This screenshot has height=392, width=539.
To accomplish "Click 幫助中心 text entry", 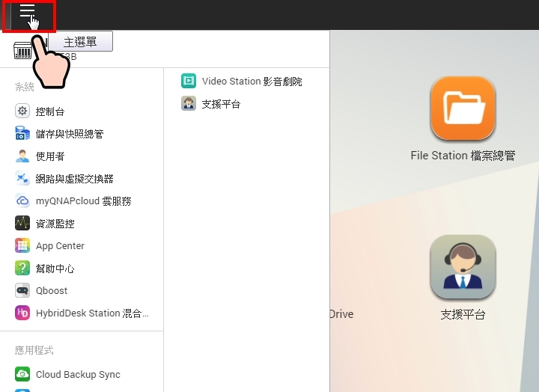I will (x=55, y=269).
